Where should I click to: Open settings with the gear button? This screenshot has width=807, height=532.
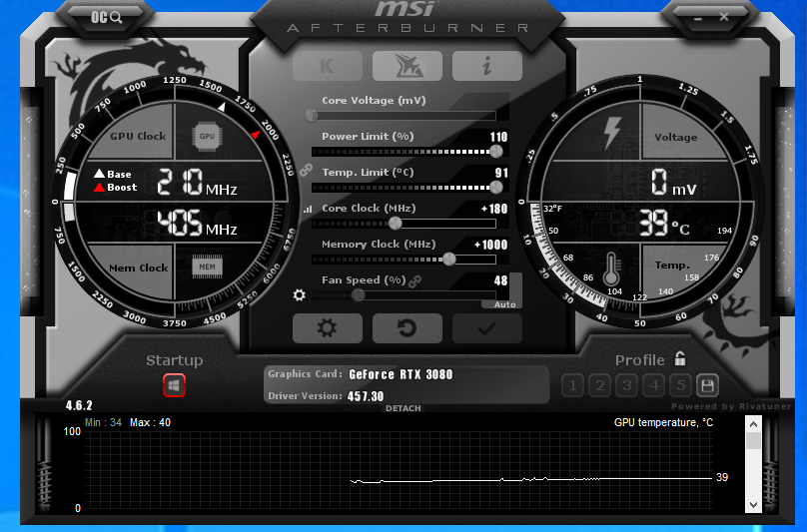(x=328, y=328)
